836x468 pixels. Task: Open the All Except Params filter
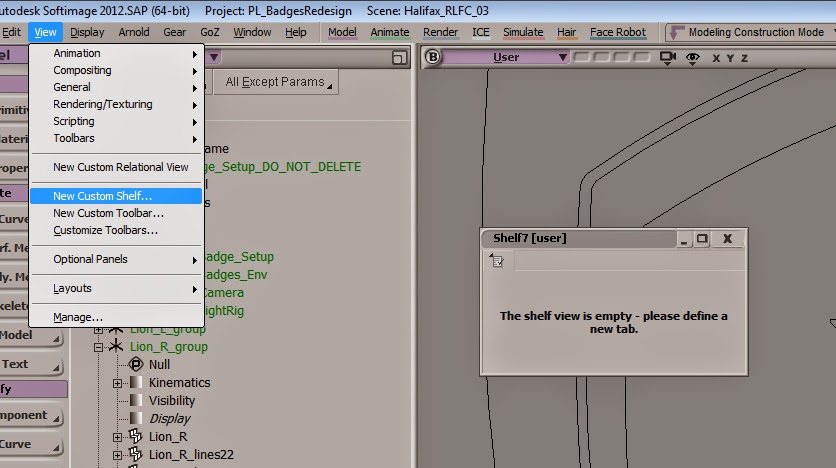pyautogui.click(x=277, y=82)
